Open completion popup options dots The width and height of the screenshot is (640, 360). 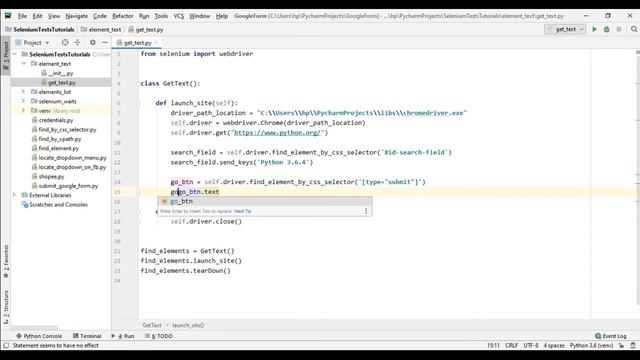point(366,211)
